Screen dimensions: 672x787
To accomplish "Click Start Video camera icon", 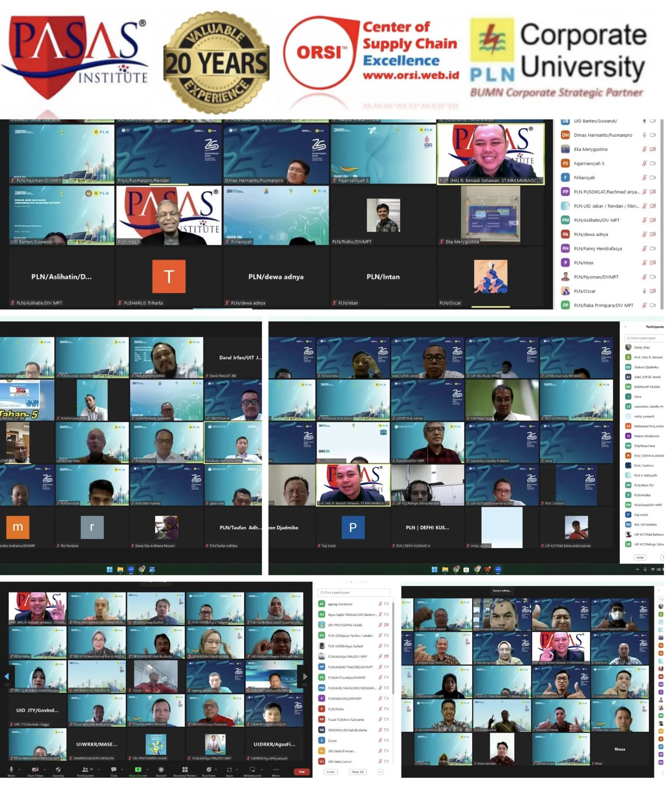I will pyautogui.click(x=35, y=769).
